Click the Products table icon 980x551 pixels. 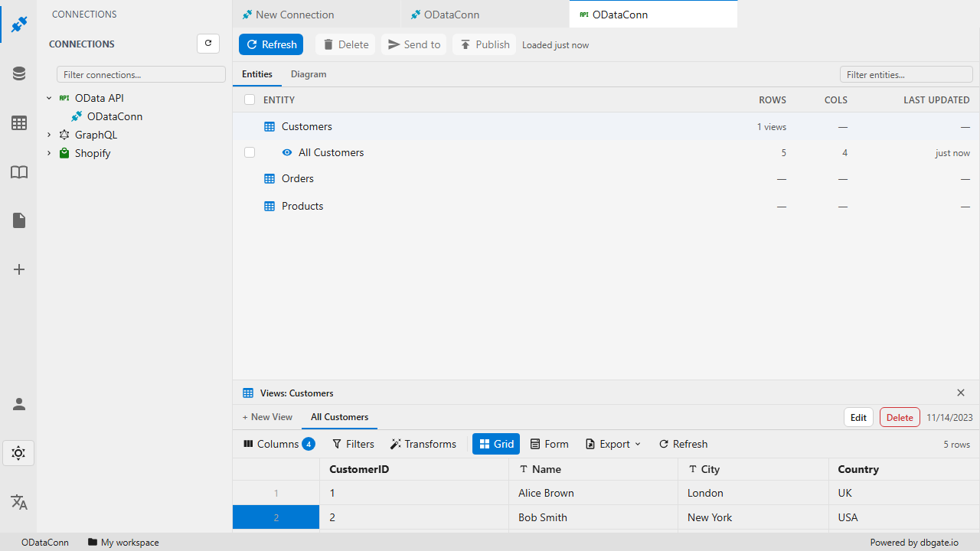click(269, 206)
